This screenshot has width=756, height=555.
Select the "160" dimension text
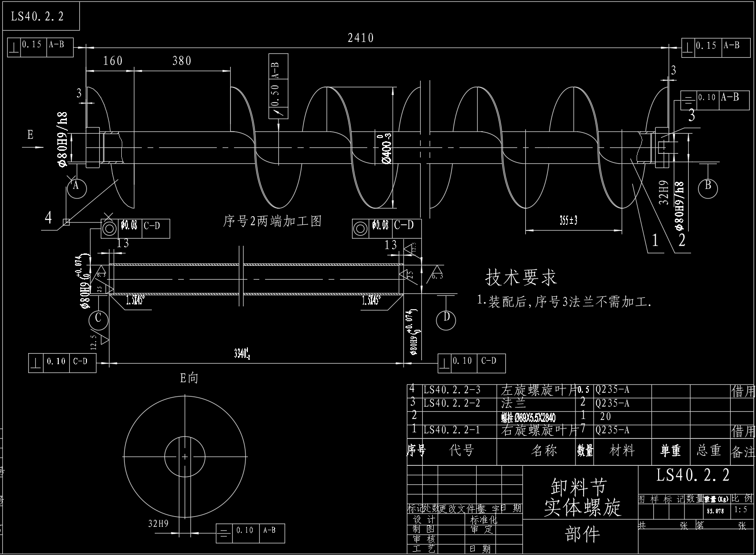coord(113,61)
